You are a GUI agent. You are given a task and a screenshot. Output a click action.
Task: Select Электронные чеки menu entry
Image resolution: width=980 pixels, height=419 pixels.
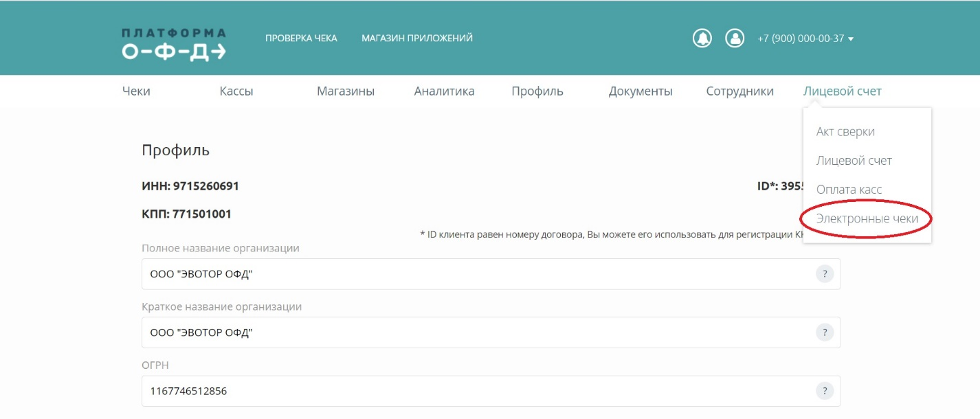[866, 218]
